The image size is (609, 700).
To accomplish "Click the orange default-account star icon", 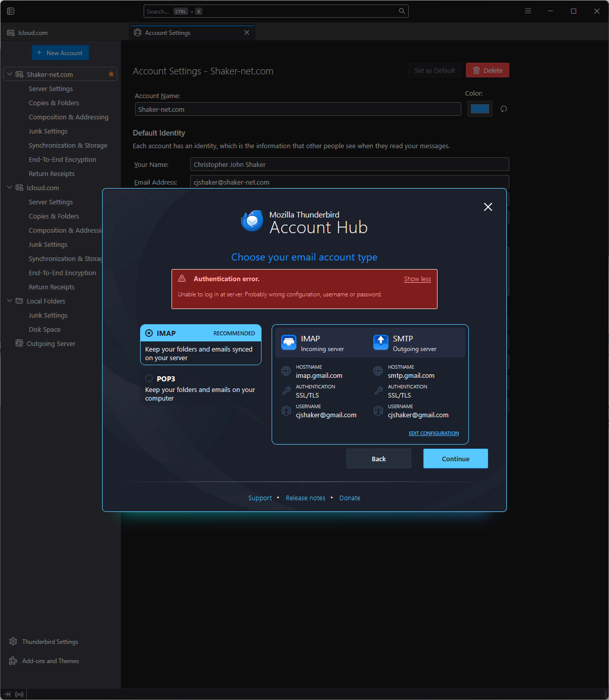I will 111,74.
